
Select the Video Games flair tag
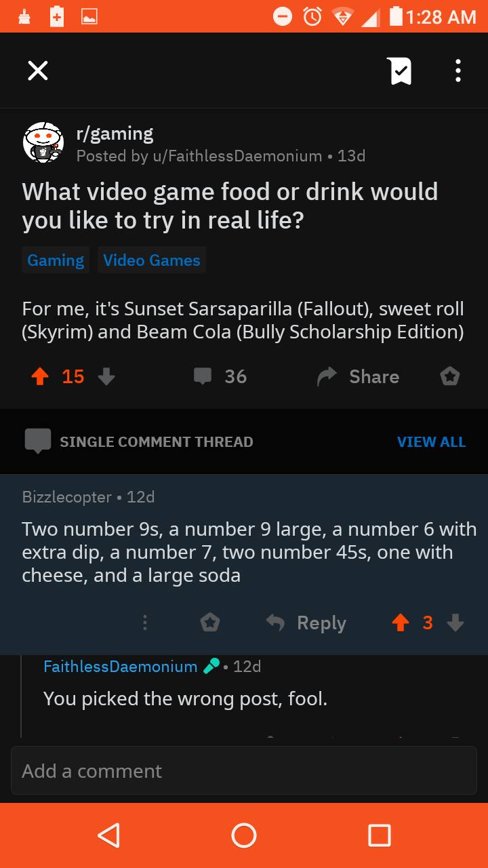click(x=152, y=260)
